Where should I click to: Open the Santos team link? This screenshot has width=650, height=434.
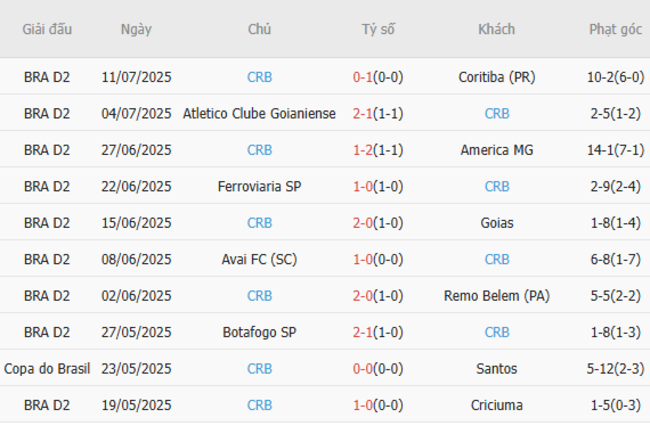tap(497, 368)
